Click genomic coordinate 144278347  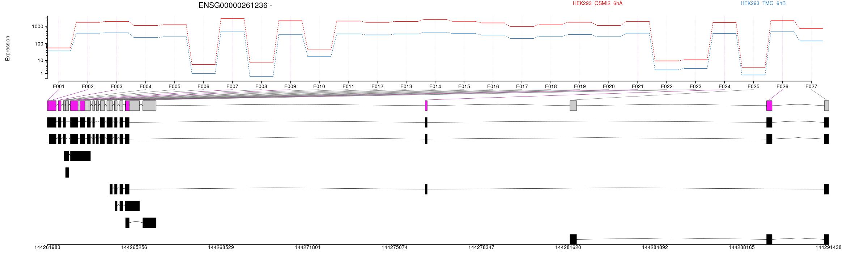tap(481, 248)
